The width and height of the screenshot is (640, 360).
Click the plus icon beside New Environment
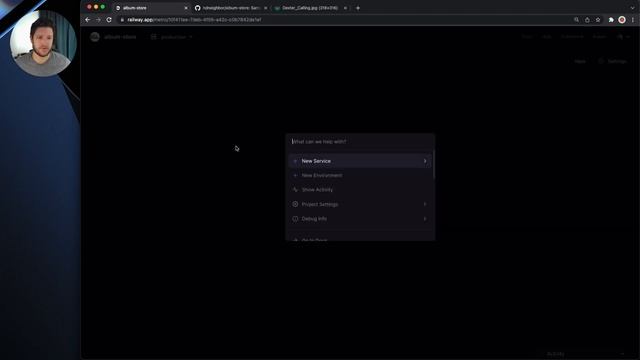click(295, 176)
